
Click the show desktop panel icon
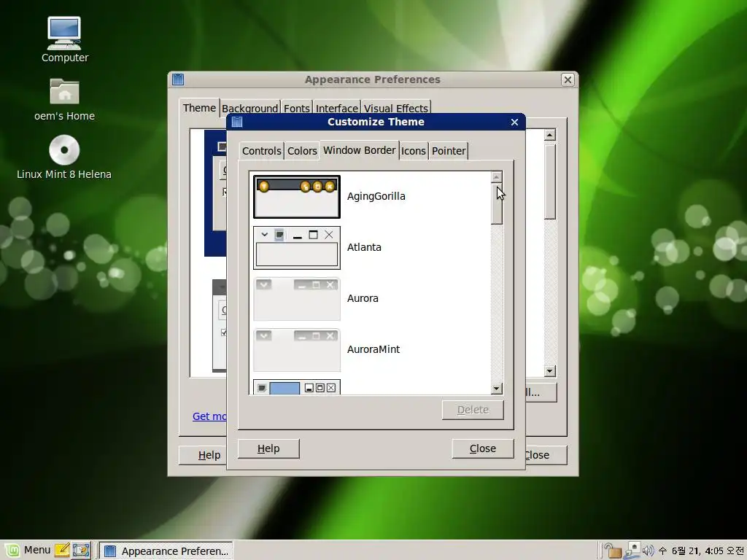pos(81,551)
